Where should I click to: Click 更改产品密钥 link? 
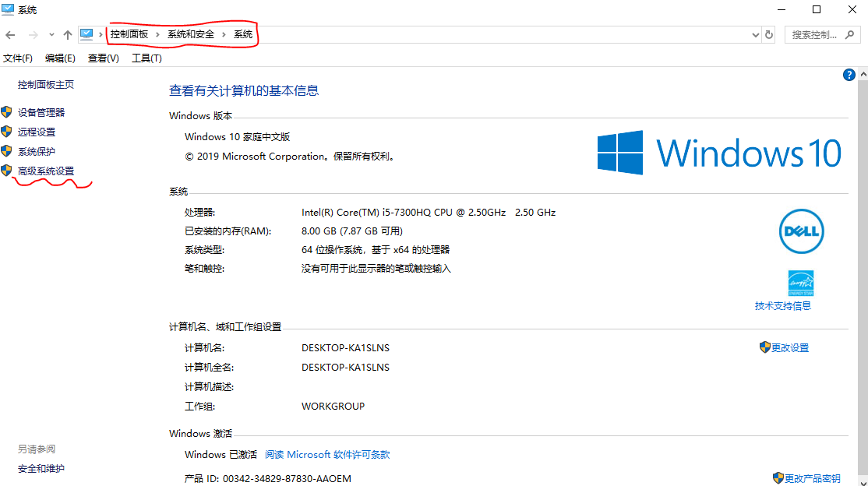coord(812,478)
